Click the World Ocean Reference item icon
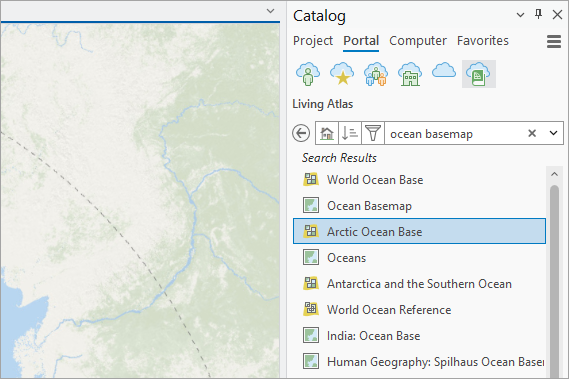The height and width of the screenshot is (379, 569). 311,309
